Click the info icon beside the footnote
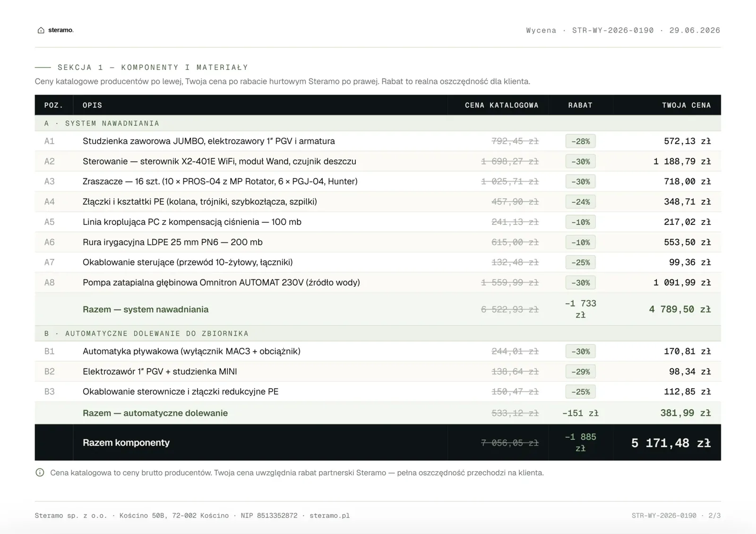This screenshot has height=534, width=756. tap(40, 473)
